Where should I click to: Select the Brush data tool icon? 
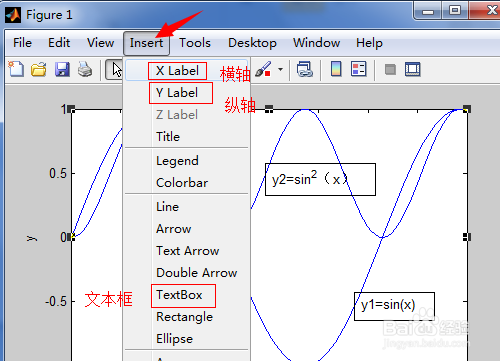click(x=264, y=70)
